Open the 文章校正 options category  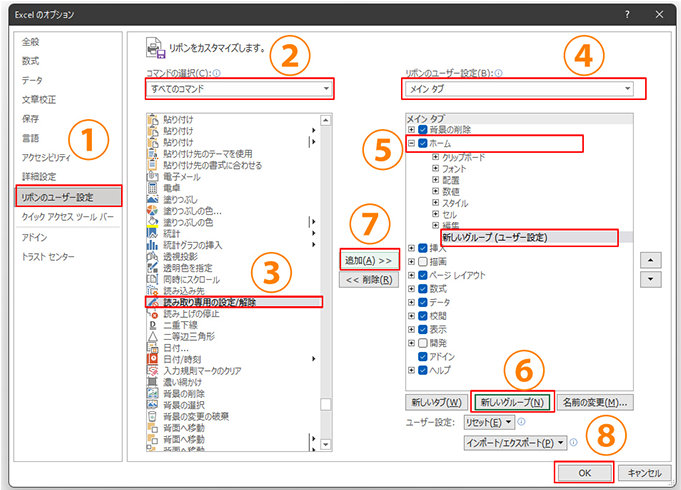pos(39,99)
